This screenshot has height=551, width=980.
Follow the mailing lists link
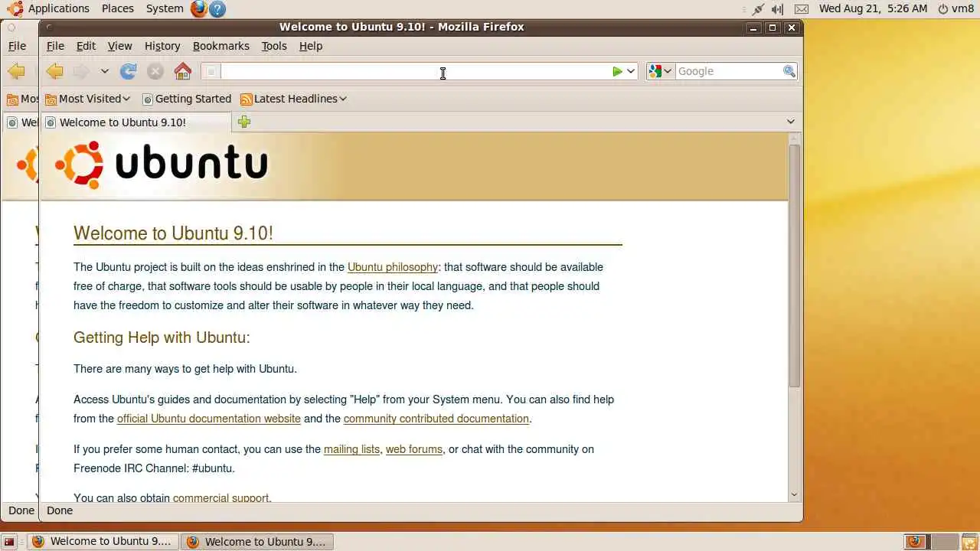(x=351, y=449)
